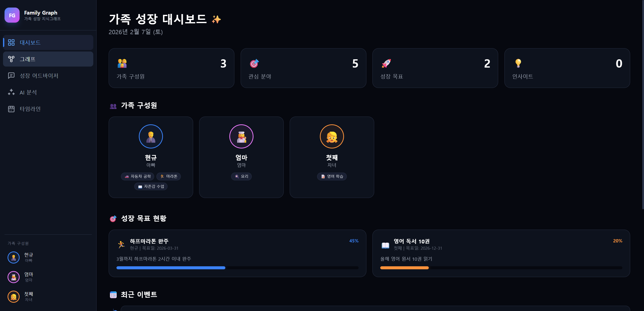This screenshot has height=311, width=644.
Task: Click the 마라톤 tag under 현규
Action: [168, 176]
